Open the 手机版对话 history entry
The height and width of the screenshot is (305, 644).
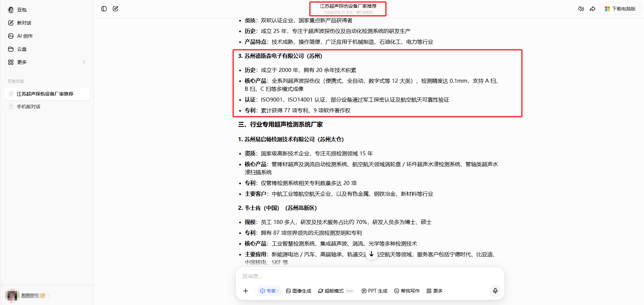pyautogui.click(x=47, y=107)
